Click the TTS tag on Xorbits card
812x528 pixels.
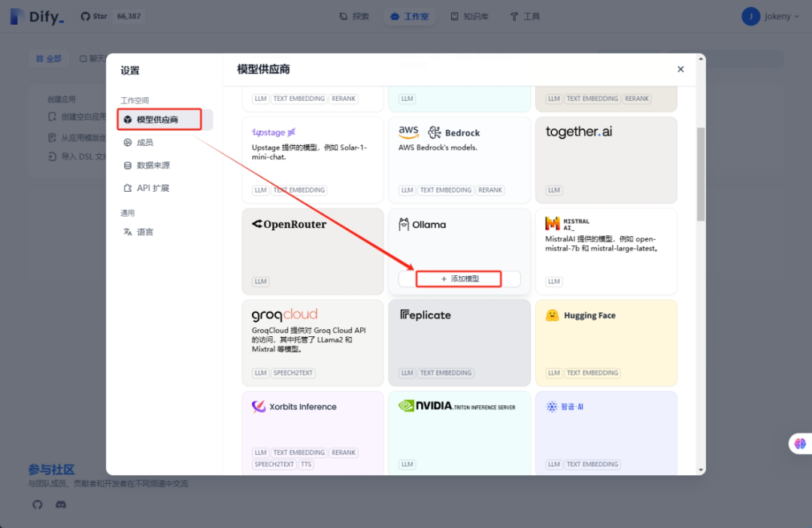click(x=306, y=464)
